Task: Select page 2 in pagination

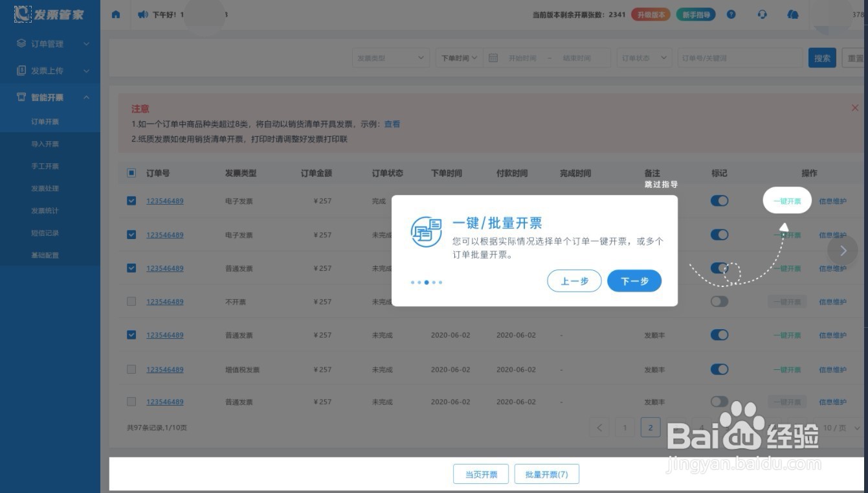Action: pos(651,428)
